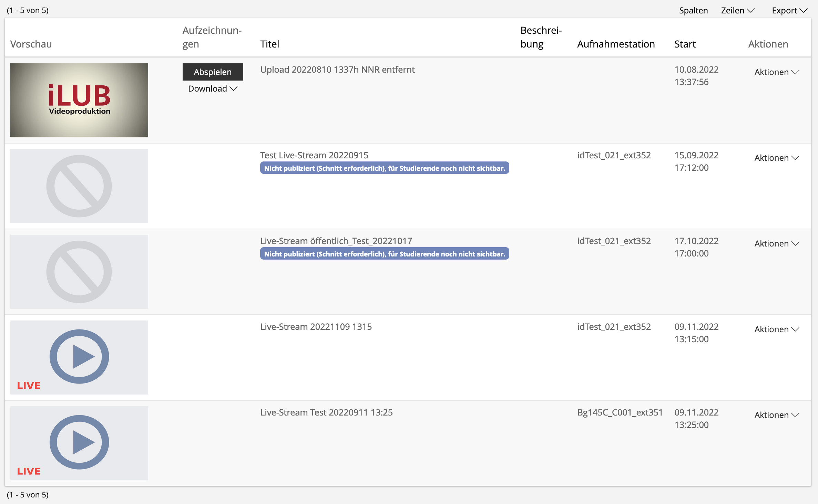Click play icon for Live-Stream Test 20220911
The width and height of the screenshot is (818, 504).
[79, 442]
